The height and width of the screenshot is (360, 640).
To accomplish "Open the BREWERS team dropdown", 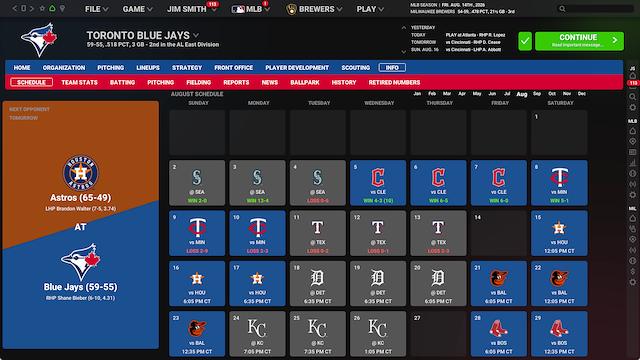I will [314, 9].
